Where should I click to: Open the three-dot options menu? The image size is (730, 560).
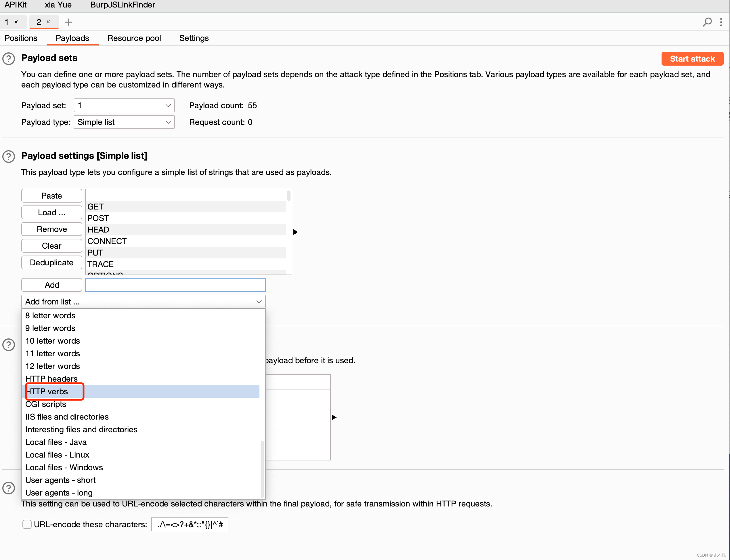(721, 22)
